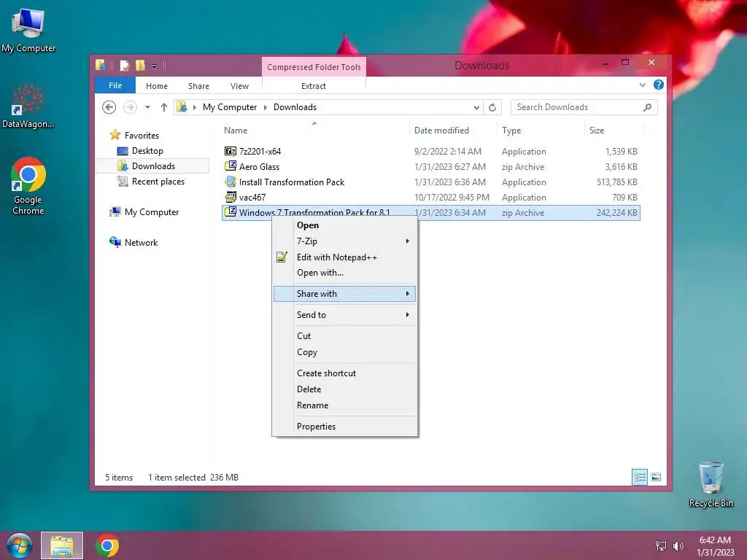Go forward with the Explorer forward arrow
This screenshot has height=560, width=747.
[x=130, y=107]
